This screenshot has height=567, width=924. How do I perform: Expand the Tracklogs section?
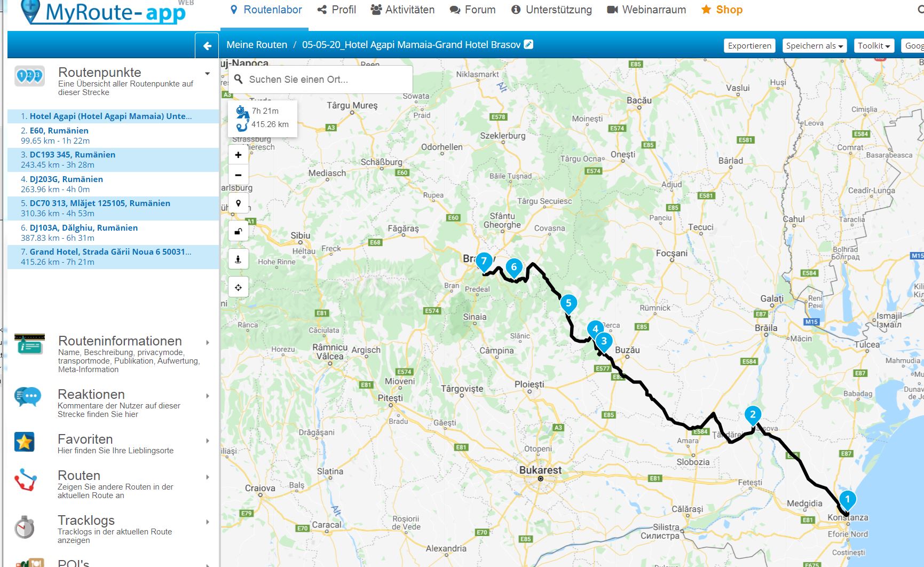[207, 522]
